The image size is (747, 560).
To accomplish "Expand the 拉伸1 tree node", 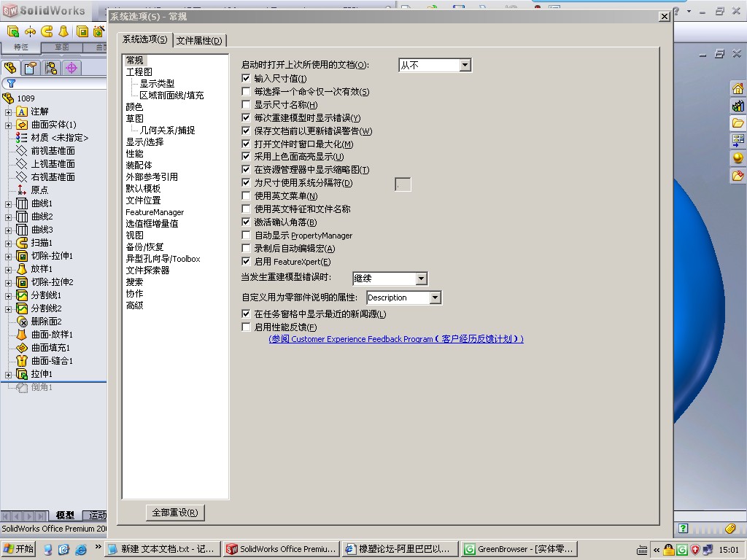I will tap(8, 375).
